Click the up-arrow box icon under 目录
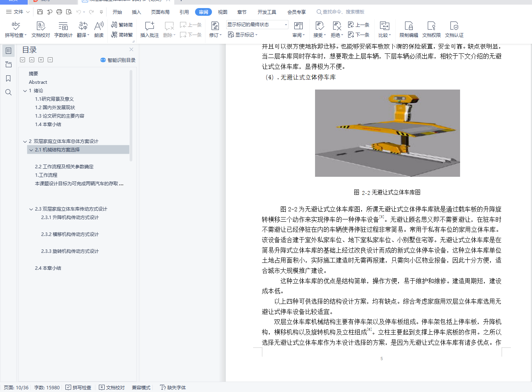This screenshot has height=392, width=532. coord(32,60)
